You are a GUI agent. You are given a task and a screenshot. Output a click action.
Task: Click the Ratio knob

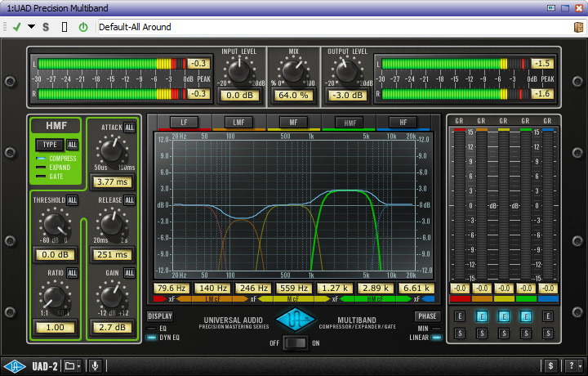(55, 297)
